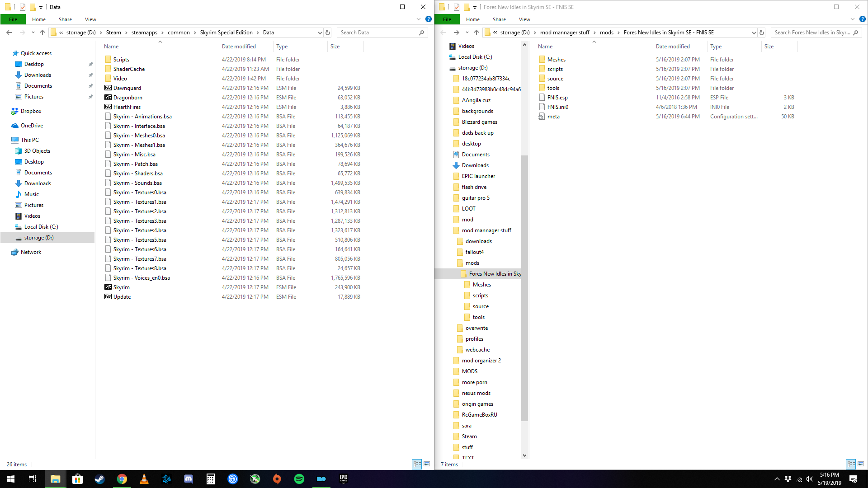The image size is (868, 488).
Task: Sort Data files by Size column
Action: tap(345, 47)
